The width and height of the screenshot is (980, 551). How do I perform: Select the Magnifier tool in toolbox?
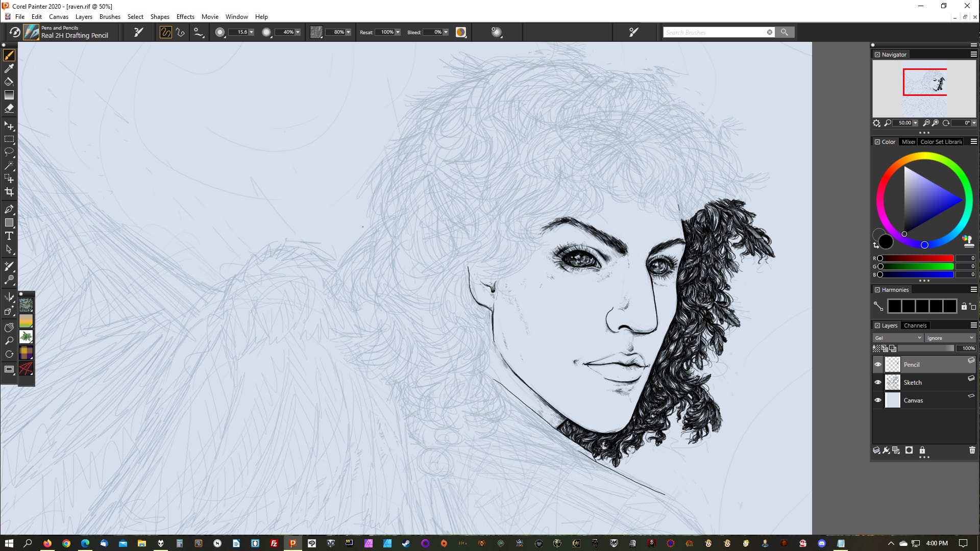(x=9, y=340)
